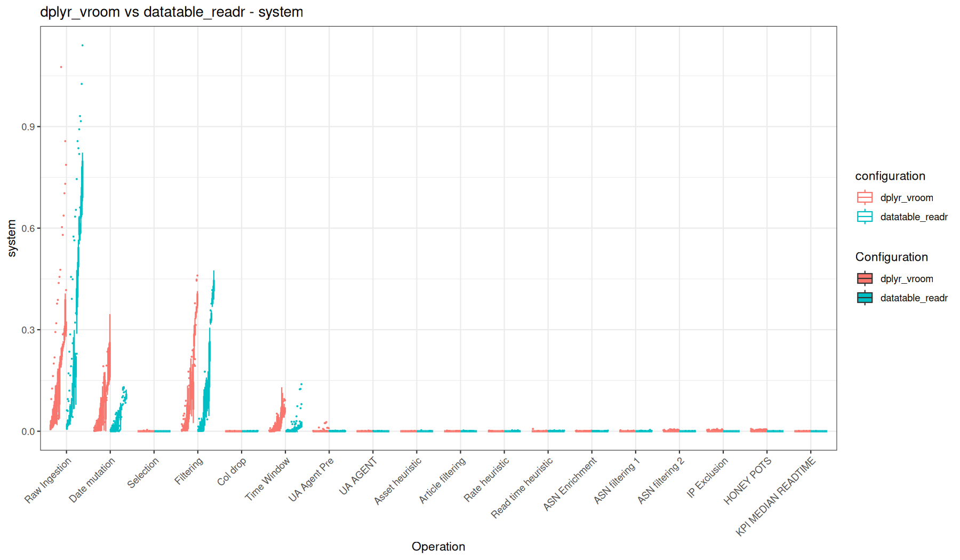Click the 0.9 y-axis tick label
960x560 pixels.
pyautogui.click(x=28, y=127)
